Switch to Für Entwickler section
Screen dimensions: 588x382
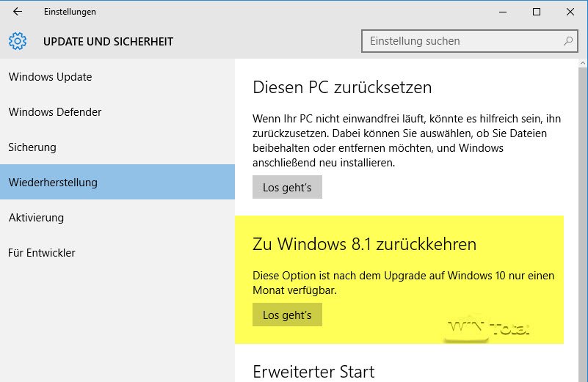click(42, 253)
